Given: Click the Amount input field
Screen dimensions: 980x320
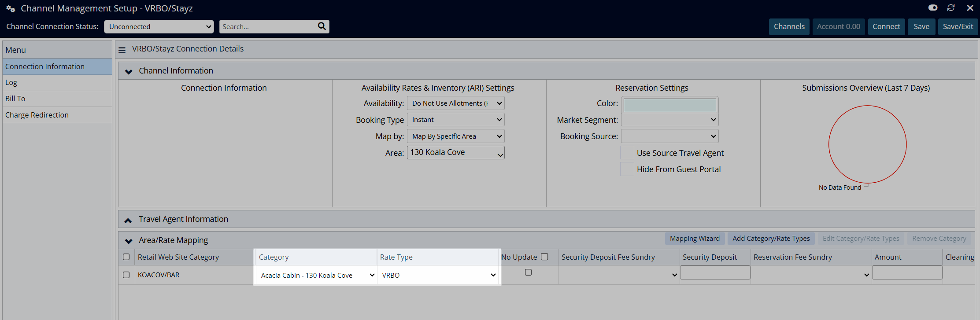Looking at the screenshot, I should click(907, 272).
